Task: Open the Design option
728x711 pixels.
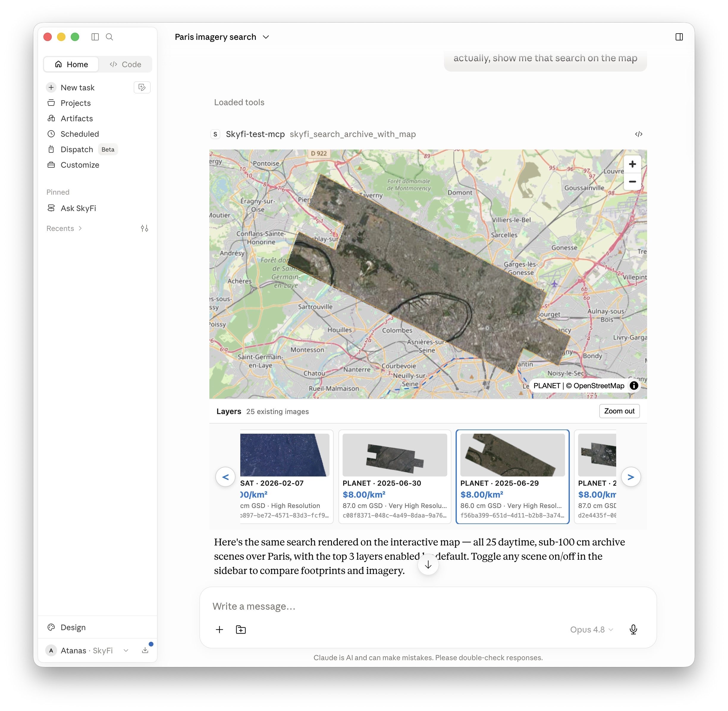Action: (98, 627)
